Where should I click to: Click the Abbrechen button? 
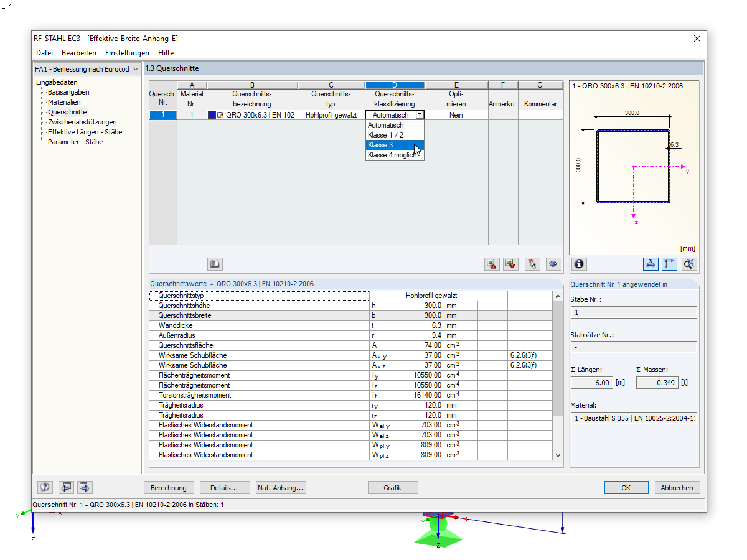[x=677, y=488]
